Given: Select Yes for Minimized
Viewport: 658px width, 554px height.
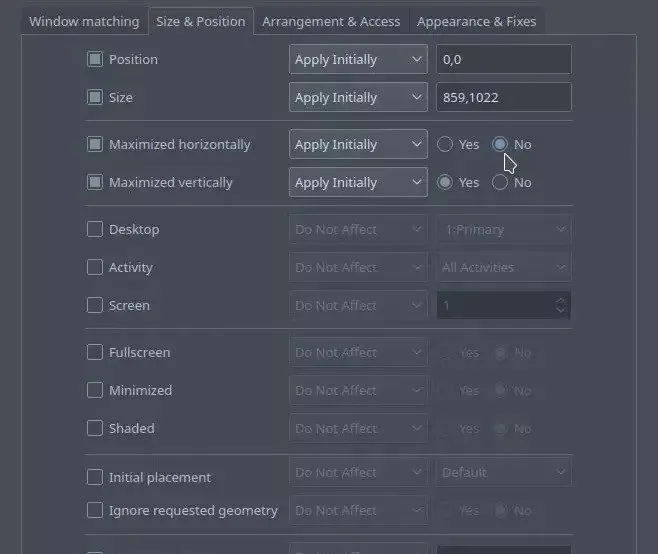Looking at the screenshot, I should pyautogui.click(x=445, y=390).
